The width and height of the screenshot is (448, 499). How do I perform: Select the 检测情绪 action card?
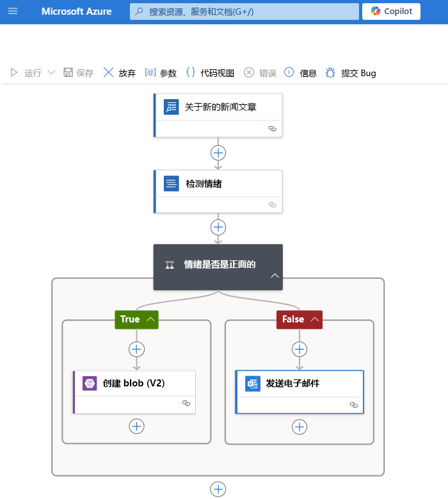pyautogui.click(x=218, y=191)
